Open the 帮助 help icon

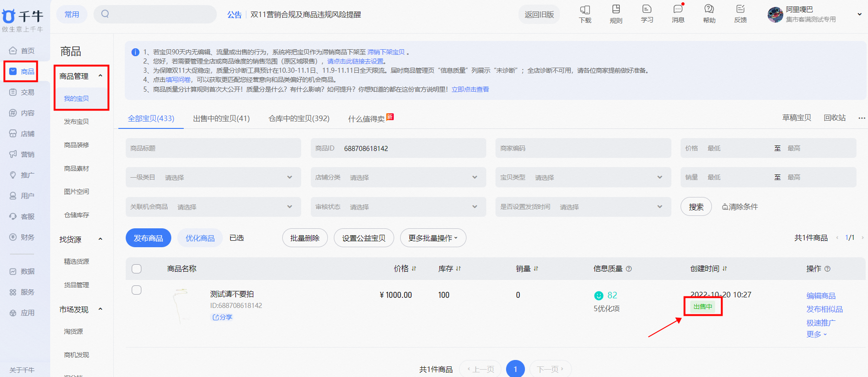[709, 14]
